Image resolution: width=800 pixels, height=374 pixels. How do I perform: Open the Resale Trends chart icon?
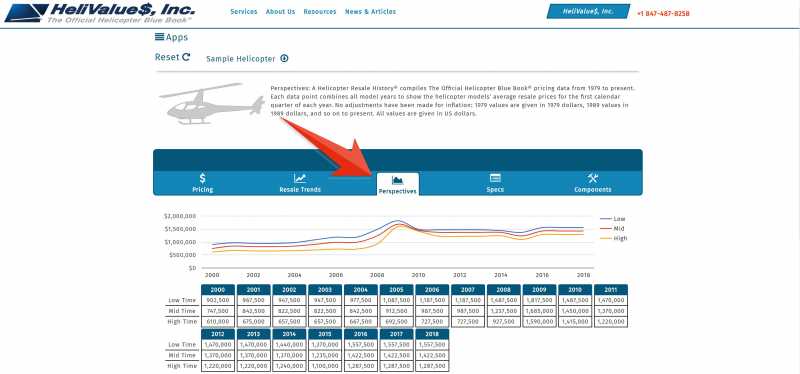pos(300,178)
